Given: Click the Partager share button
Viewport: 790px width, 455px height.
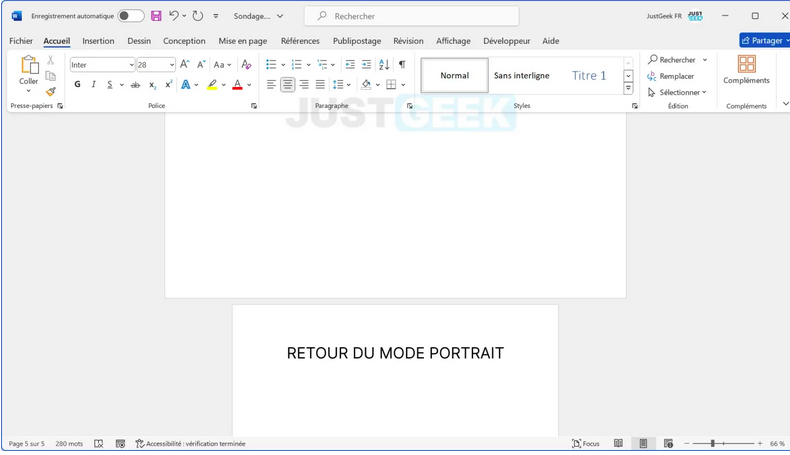Looking at the screenshot, I should pyautogui.click(x=764, y=40).
